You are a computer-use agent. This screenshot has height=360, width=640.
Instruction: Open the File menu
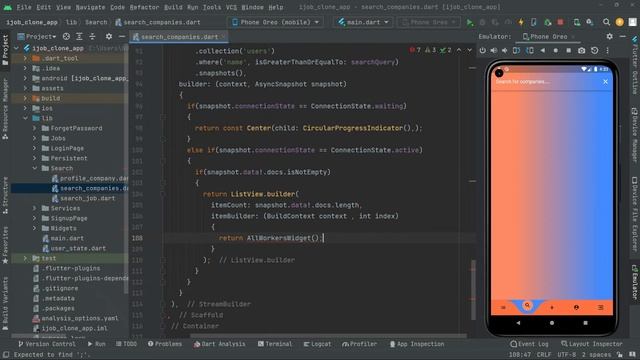click(x=24, y=7)
